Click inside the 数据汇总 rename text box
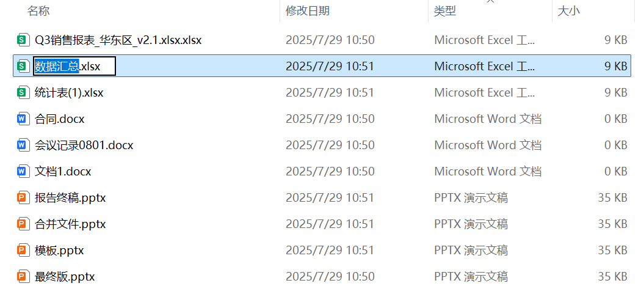The height and width of the screenshot is (294, 644). click(74, 66)
